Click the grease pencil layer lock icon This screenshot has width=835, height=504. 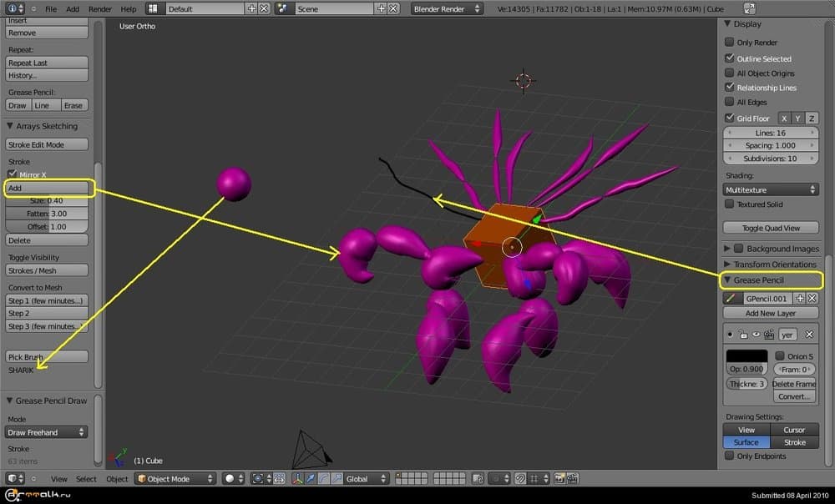pyautogui.click(x=742, y=335)
